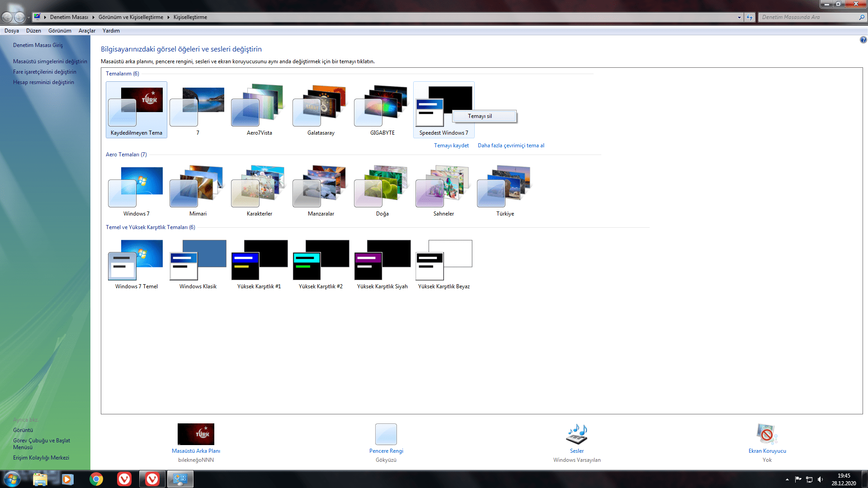
Task: Select the Galatasaray theme
Action: pyautogui.click(x=321, y=109)
